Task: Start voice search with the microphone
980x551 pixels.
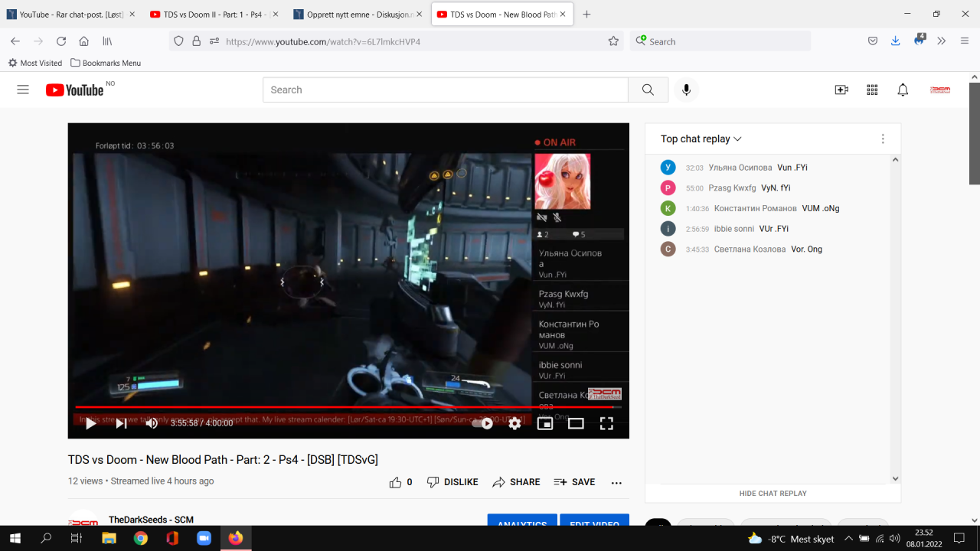Action: (x=686, y=90)
